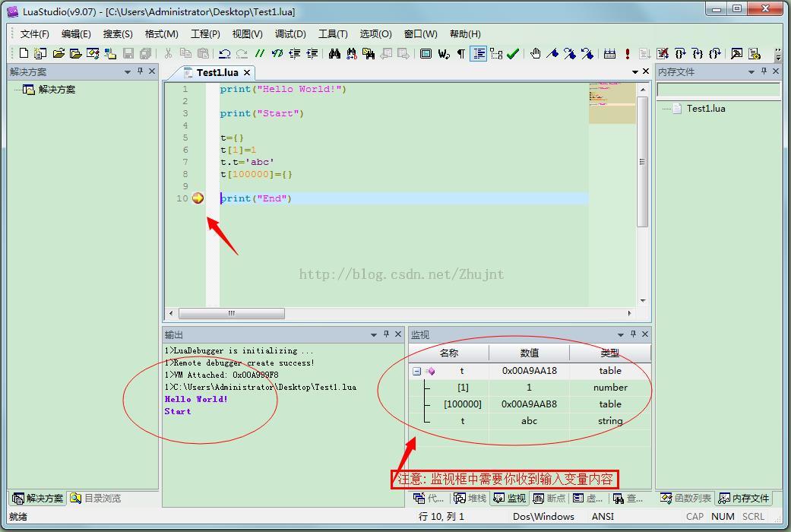Click the redo arrow icon
This screenshot has height=532, width=791.
click(x=242, y=53)
